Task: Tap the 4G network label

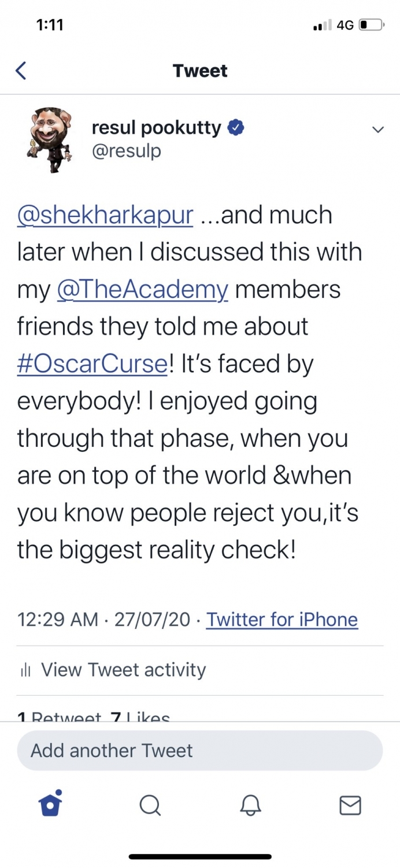Action: click(x=344, y=24)
